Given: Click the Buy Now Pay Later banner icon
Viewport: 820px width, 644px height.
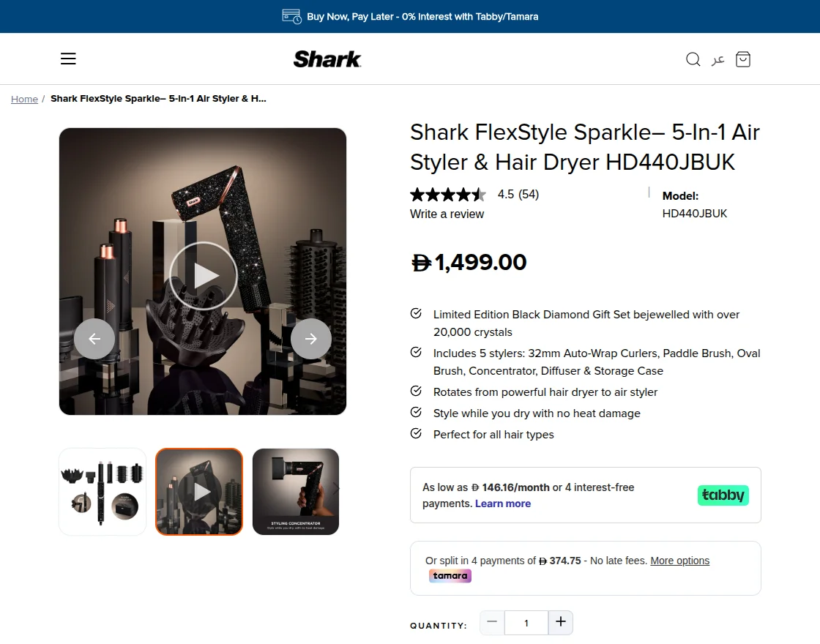Looking at the screenshot, I should point(291,16).
